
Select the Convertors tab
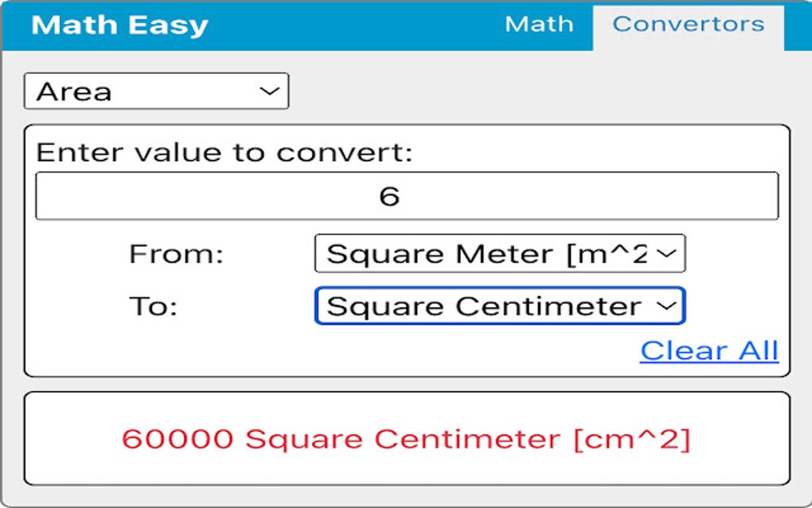689,24
